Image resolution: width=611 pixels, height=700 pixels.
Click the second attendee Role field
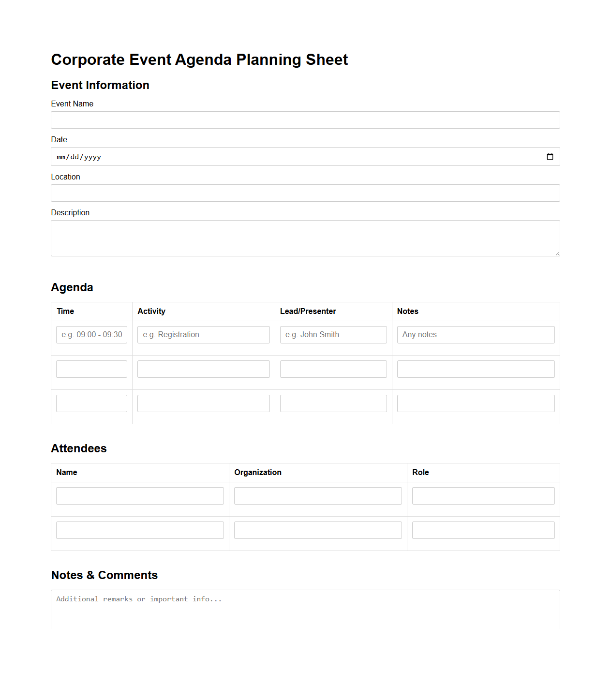click(x=483, y=530)
